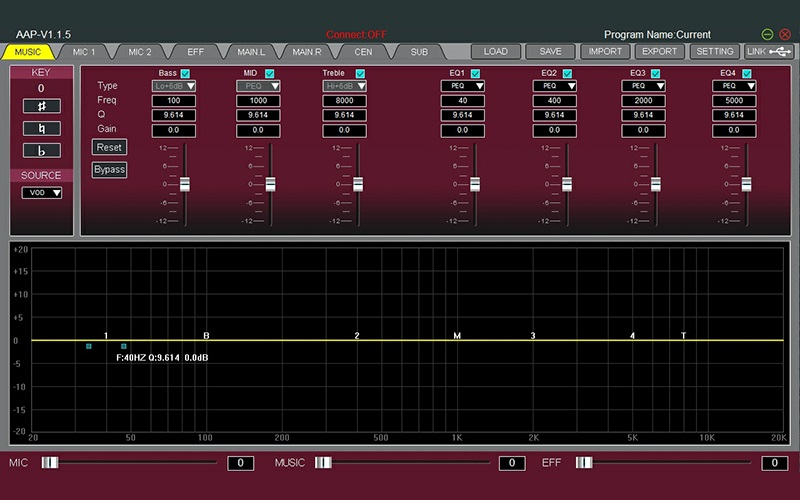Select the Treble marker T on graph
800x500 pixels.
(684, 335)
